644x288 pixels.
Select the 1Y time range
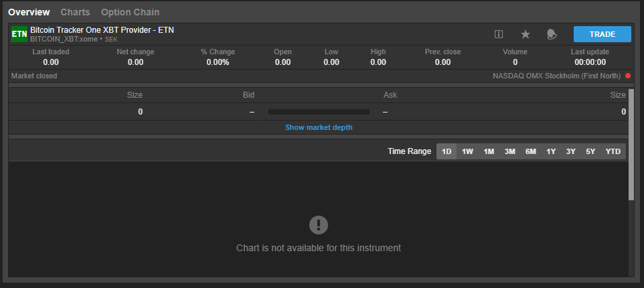(551, 151)
